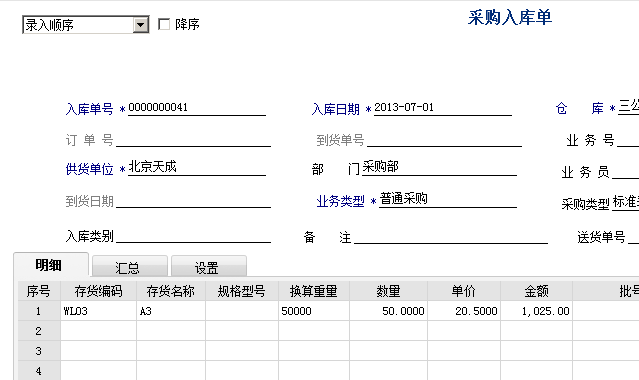Click the 采购类型 label
The height and width of the screenshot is (380, 639).
pyautogui.click(x=585, y=204)
